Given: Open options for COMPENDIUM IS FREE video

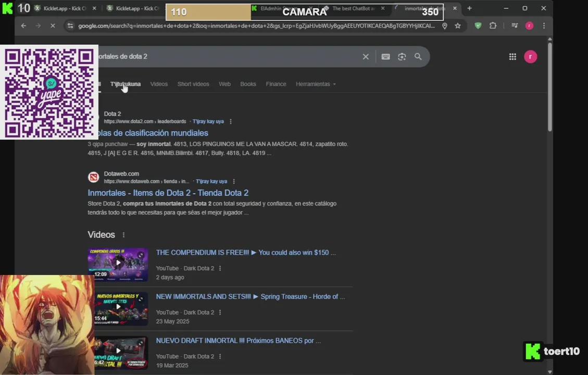Looking at the screenshot, I should [220, 269].
